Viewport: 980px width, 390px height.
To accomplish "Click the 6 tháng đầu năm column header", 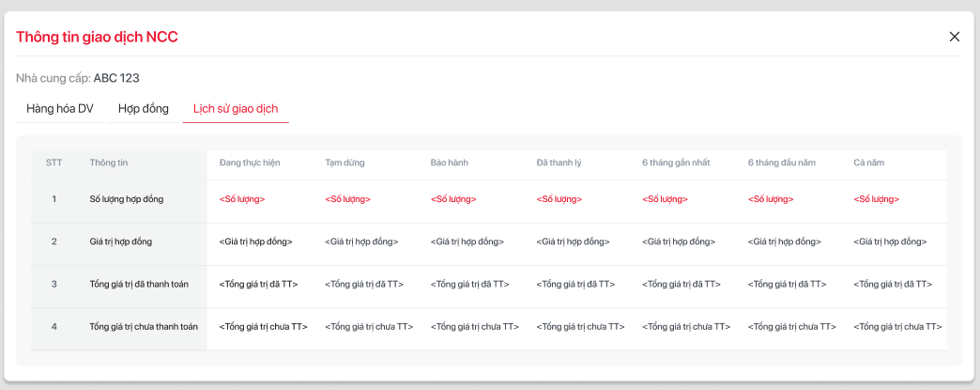I will [x=782, y=163].
